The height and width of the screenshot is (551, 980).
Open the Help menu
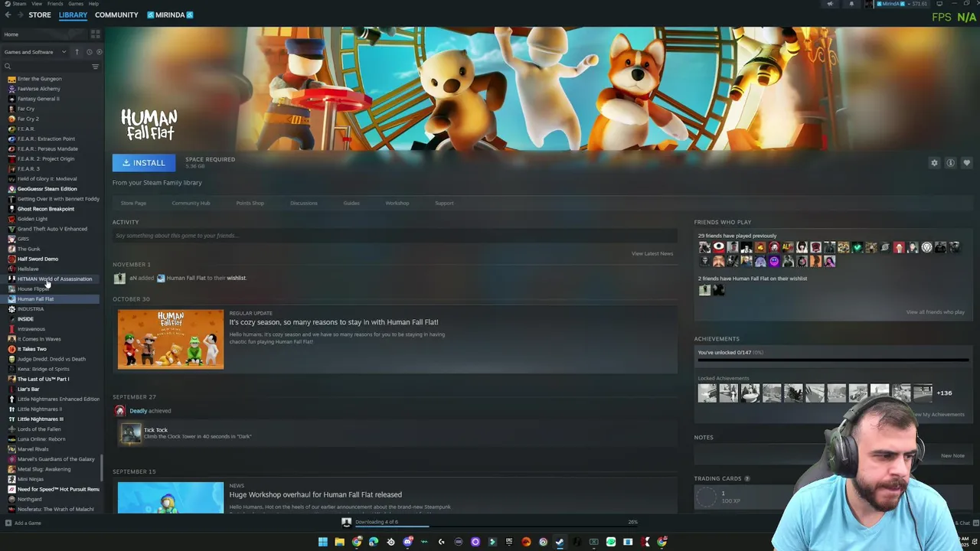[x=93, y=4]
